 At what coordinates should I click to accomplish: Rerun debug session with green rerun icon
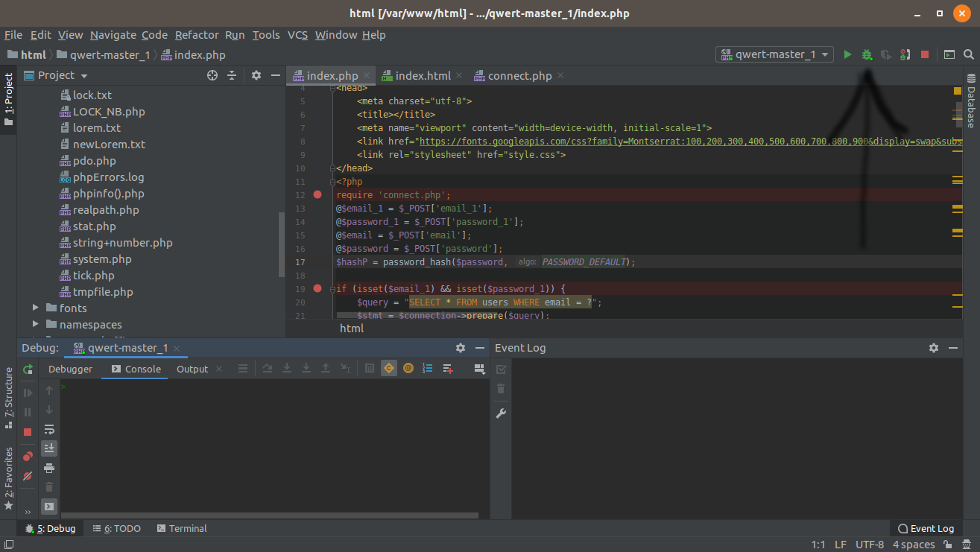point(28,369)
